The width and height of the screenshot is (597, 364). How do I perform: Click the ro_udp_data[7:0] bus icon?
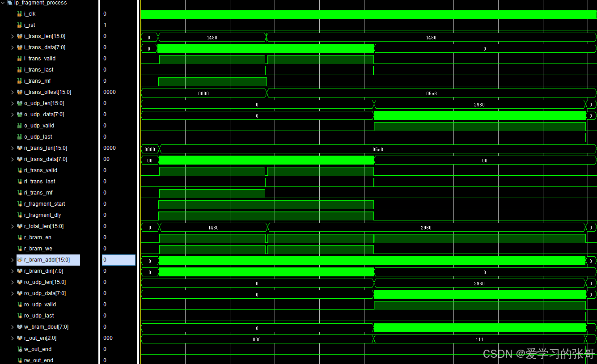pos(20,293)
